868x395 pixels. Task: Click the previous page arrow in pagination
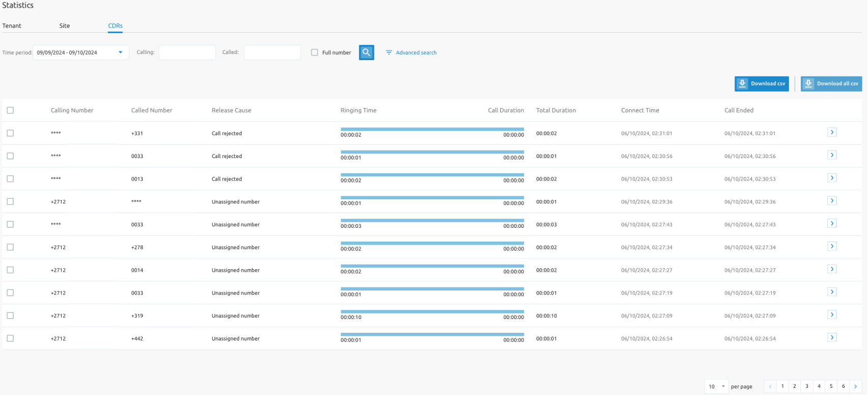(770, 386)
